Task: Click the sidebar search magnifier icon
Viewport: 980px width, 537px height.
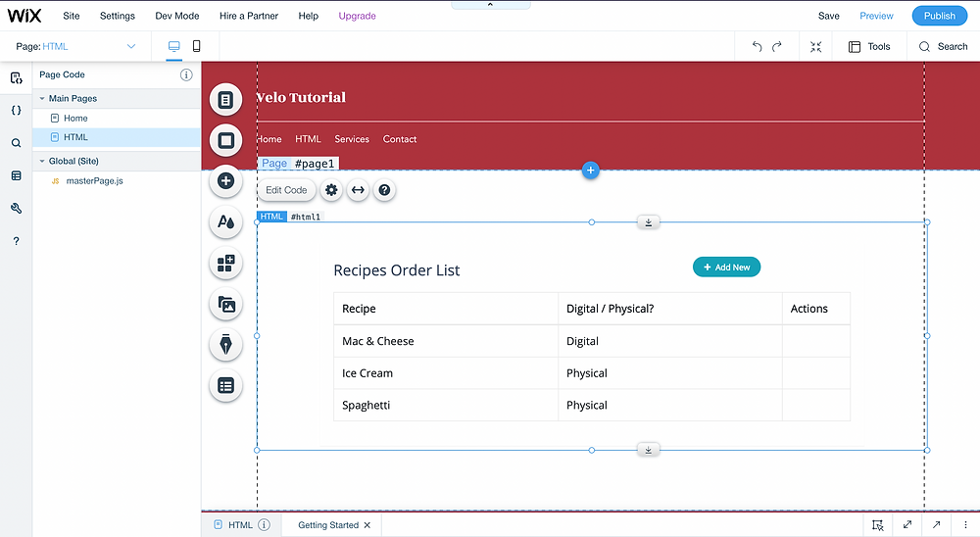Action: [17, 143]
